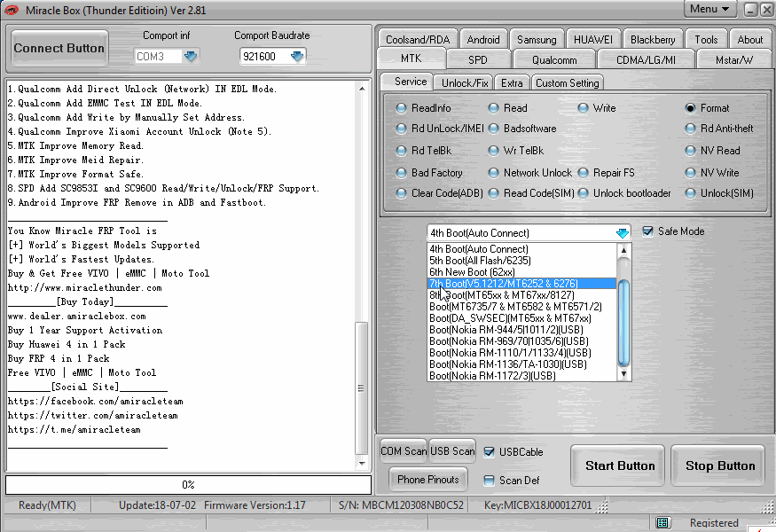The image size is (776, 532).
Task: Click the Miracle Box app logo icon
Action: pos(11,10)
